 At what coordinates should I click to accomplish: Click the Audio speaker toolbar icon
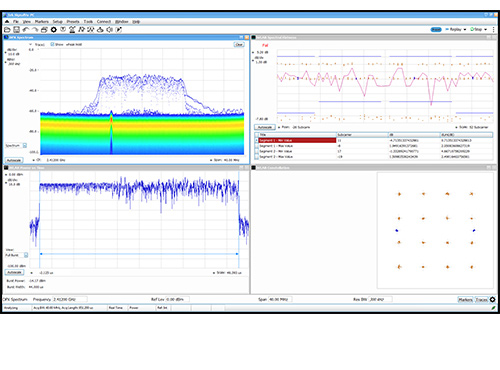coord(109,30)
